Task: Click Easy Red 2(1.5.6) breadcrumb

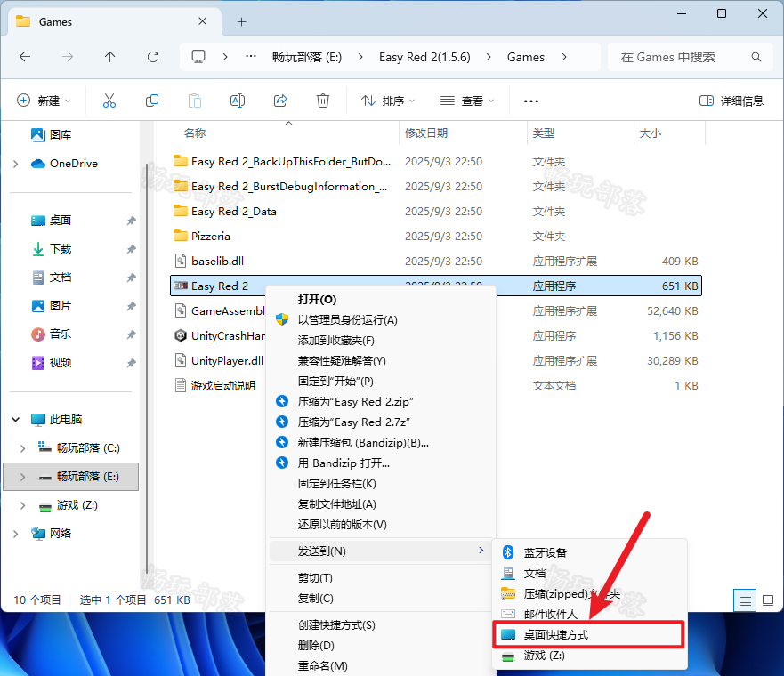Action: coord(424,57)
